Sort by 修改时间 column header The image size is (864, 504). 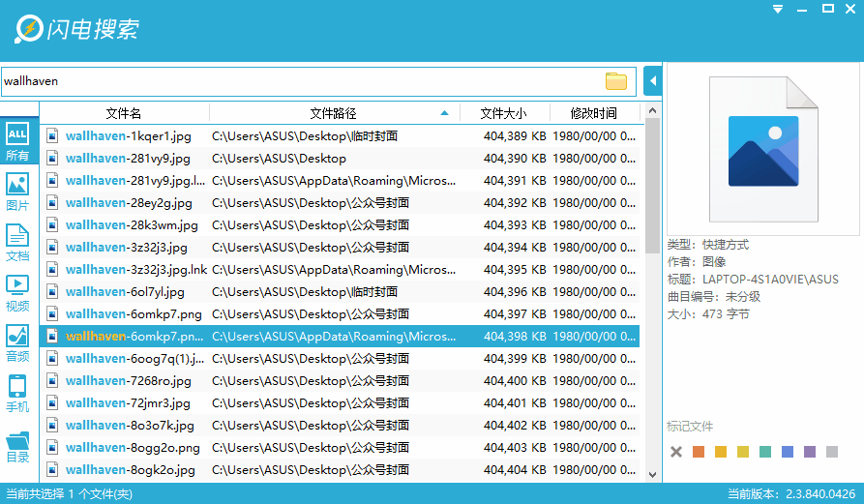tap(594, 113)
